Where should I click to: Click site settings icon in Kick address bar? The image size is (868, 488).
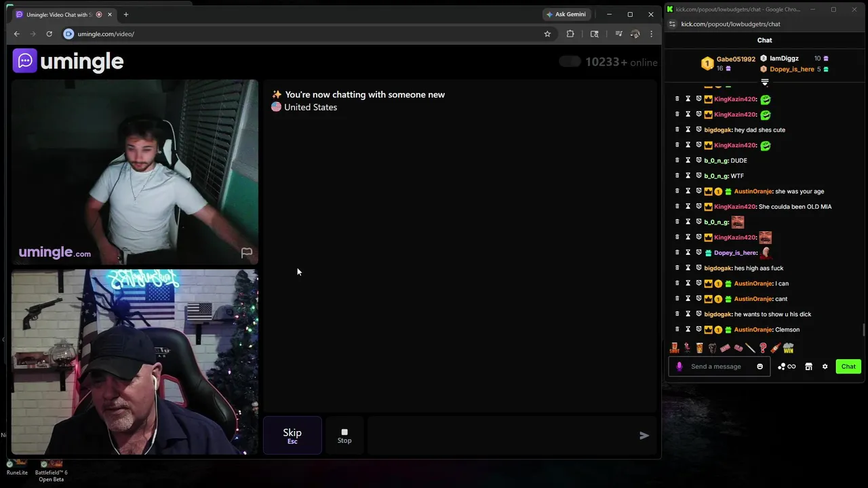coord(671,24)
